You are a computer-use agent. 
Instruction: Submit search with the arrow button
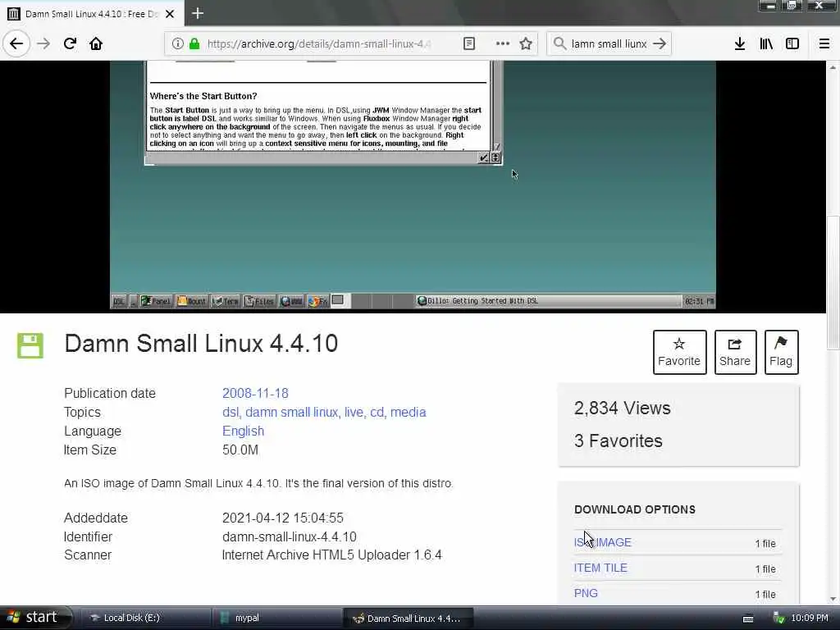660,43
